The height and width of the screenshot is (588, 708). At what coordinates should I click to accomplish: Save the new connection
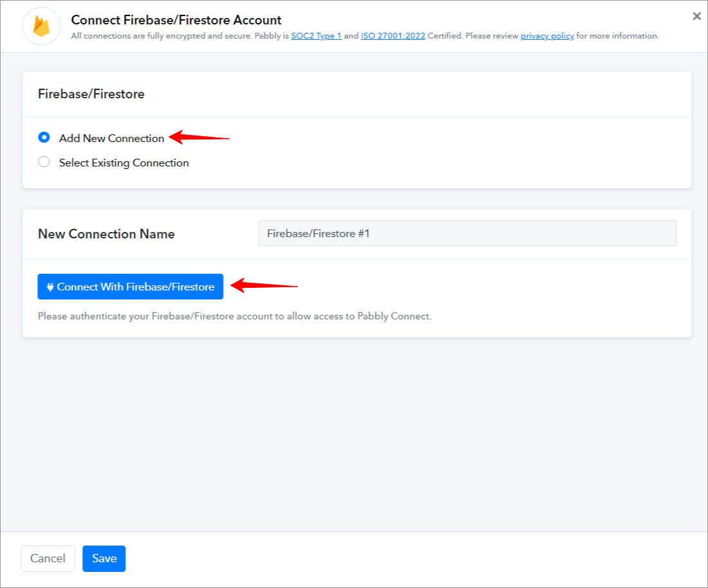coord(104,558)
